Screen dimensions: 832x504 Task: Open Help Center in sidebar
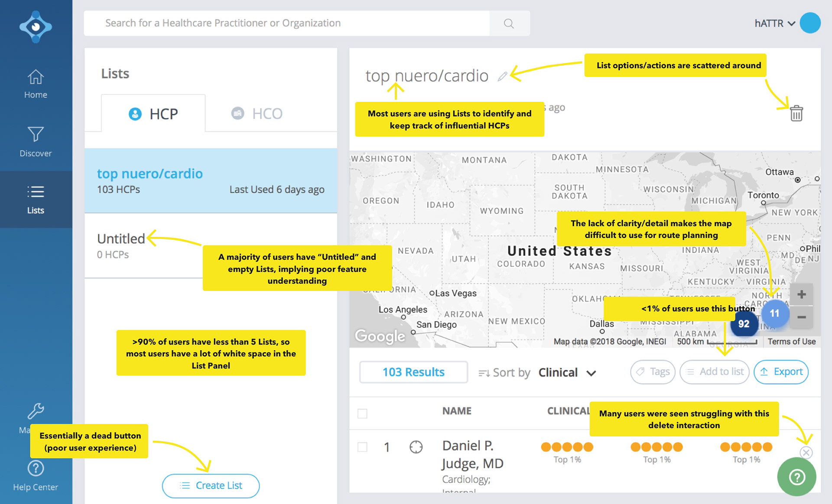point(36,476)
